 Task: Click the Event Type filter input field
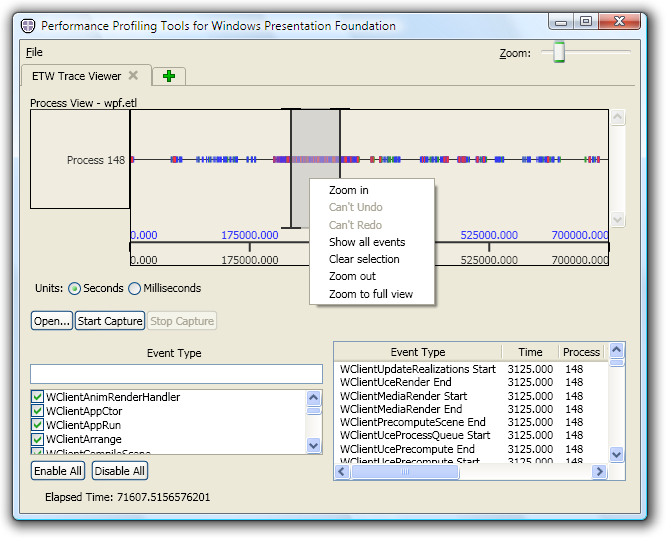pyautogui.click(x=176, y=374)
